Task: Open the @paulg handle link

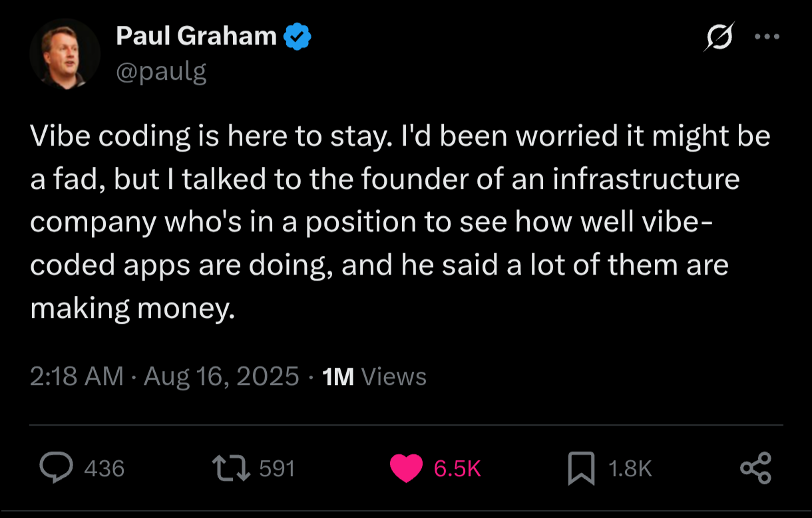Action: [x=161, y=71]
